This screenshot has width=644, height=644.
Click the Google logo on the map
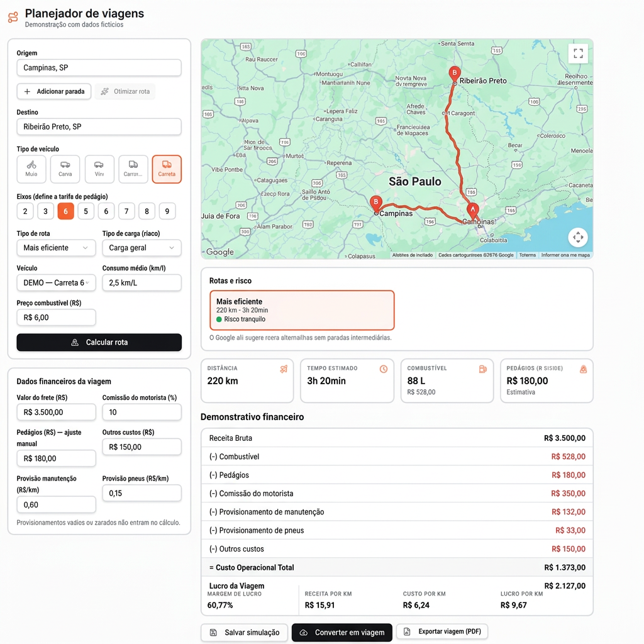pos(219,252)
